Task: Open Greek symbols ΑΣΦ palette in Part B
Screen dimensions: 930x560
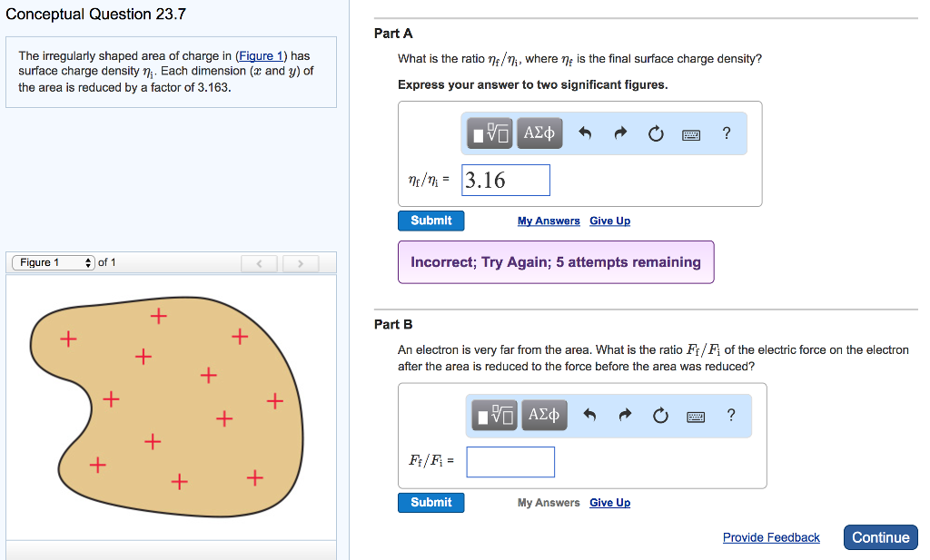Action: tap(543, 415)
